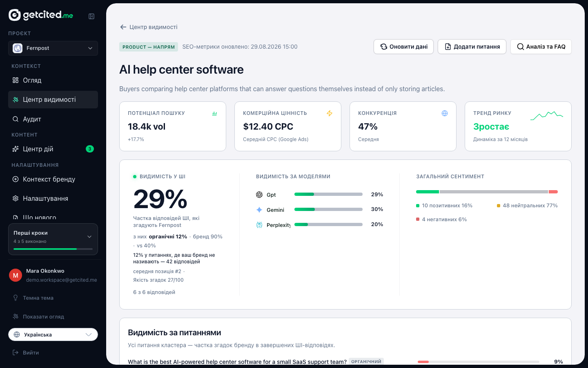Screen dimensions: 588x368
Task: Click the Центр дій badge count 3
Action: (90, 149)
